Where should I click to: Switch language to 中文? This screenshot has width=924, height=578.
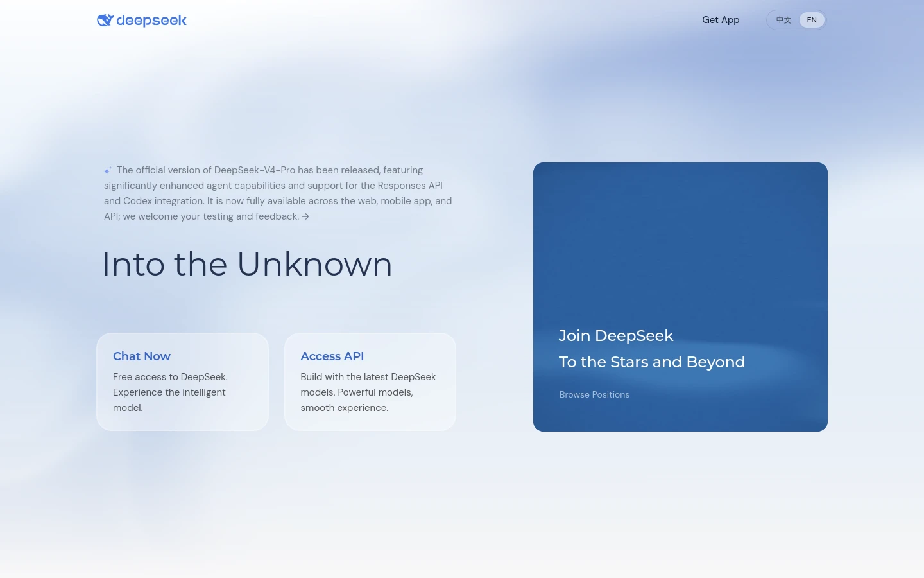[783, 20]
